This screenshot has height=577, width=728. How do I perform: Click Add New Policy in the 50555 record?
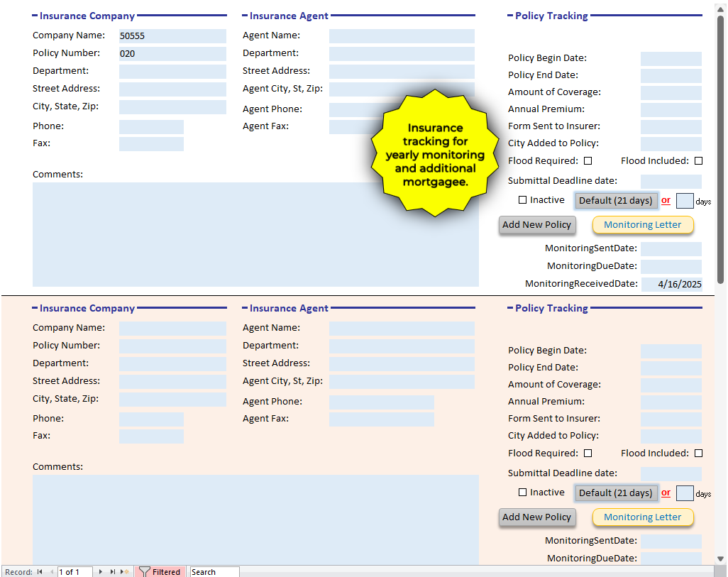536,225
